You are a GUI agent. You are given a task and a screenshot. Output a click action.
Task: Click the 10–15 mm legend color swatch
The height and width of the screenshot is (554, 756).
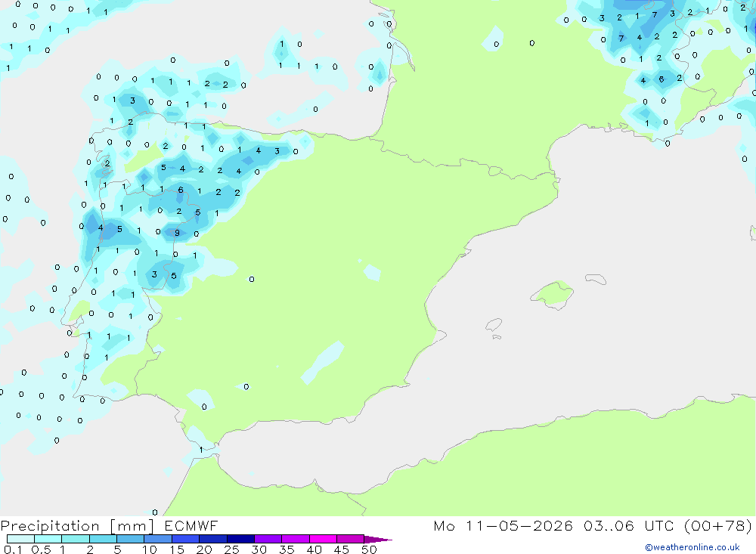pyautogui.click(x=158, y=539)
